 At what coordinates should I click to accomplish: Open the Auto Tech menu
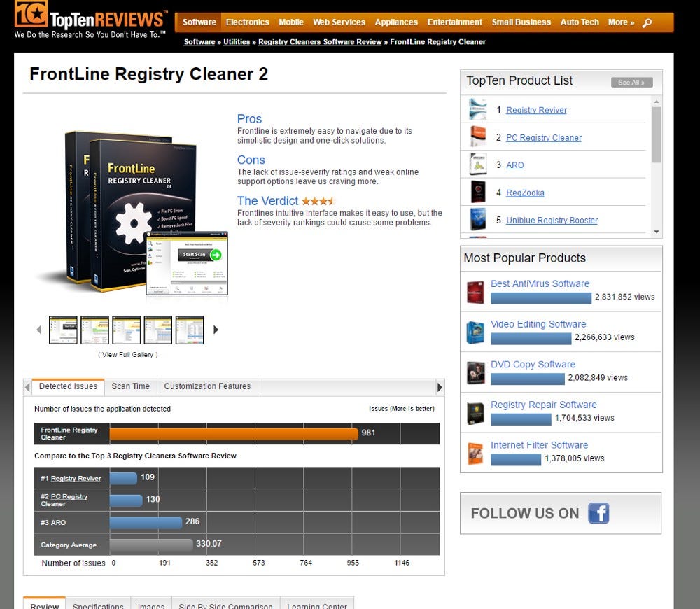click(580, 22)
